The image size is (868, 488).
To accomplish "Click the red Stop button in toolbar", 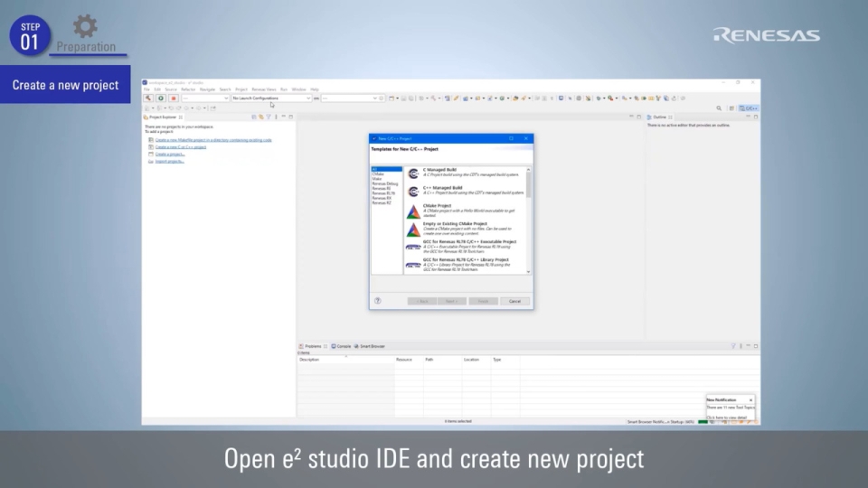I will (174, 98).
